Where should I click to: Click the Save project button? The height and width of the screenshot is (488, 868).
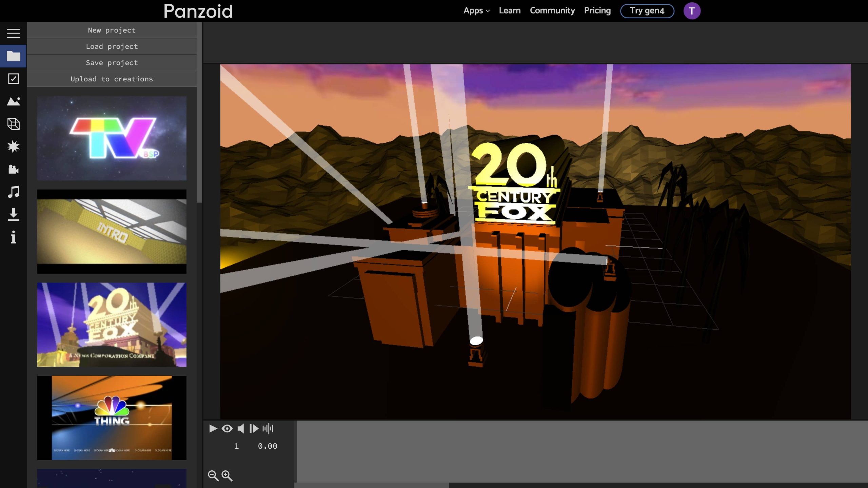pyautogui.click(x=112, y=63)
